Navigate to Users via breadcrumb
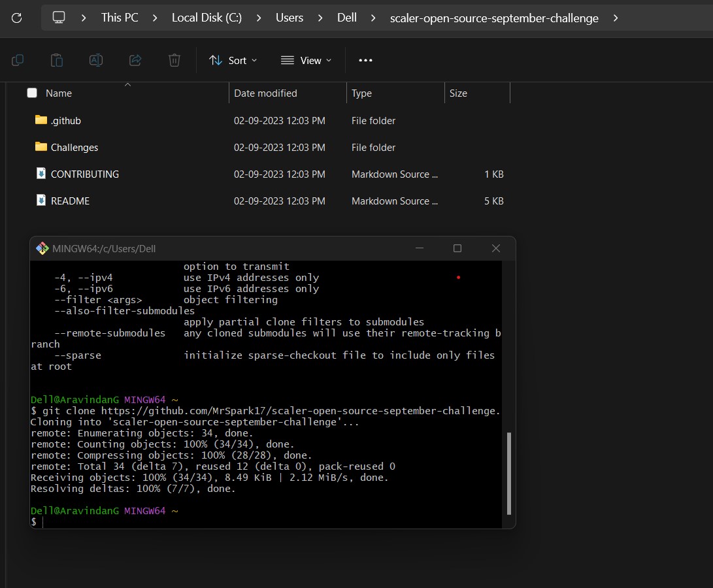The width and height of the screenshot is (713, 588). [x=289, y=18]
